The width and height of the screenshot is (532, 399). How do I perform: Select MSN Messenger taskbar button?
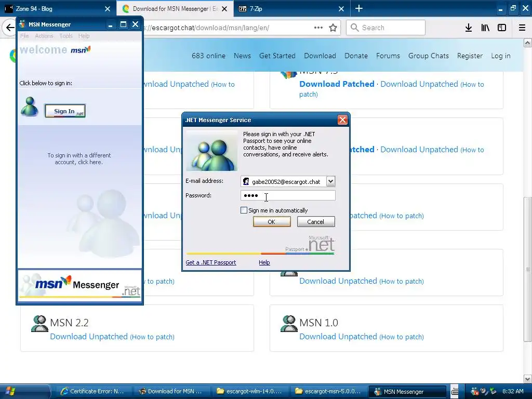(x=407, y=391)
